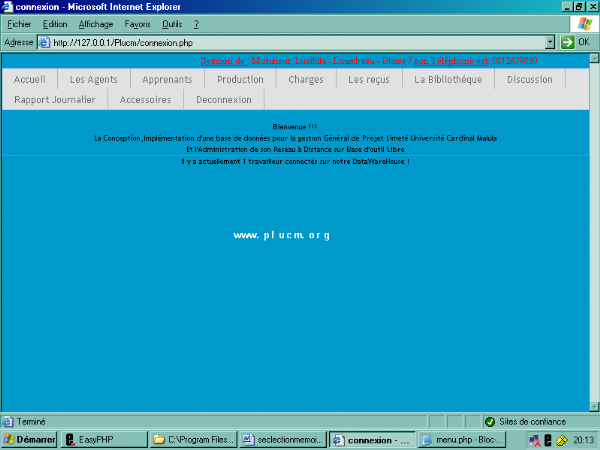Click the 20:13 system clock
Screen dimensions: 600x450
(x=584, y=440)
